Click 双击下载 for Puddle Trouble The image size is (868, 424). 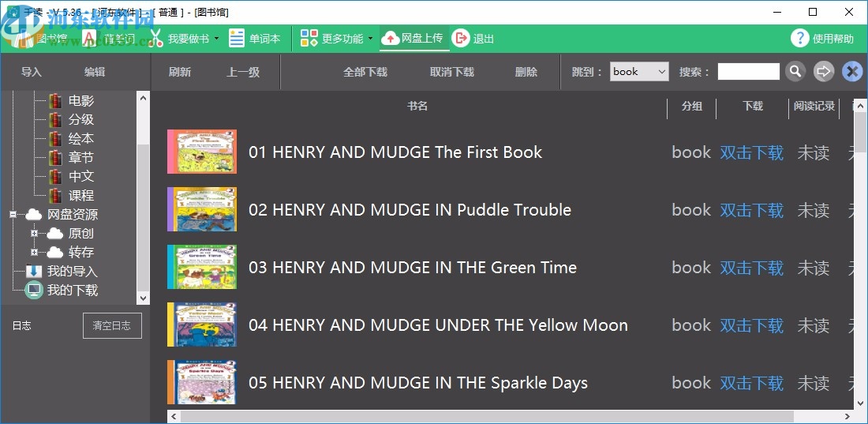click(752, 210)
